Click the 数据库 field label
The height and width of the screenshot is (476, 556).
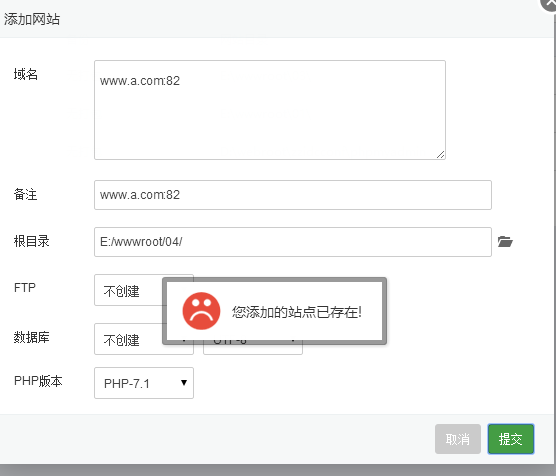coord(32,337)
